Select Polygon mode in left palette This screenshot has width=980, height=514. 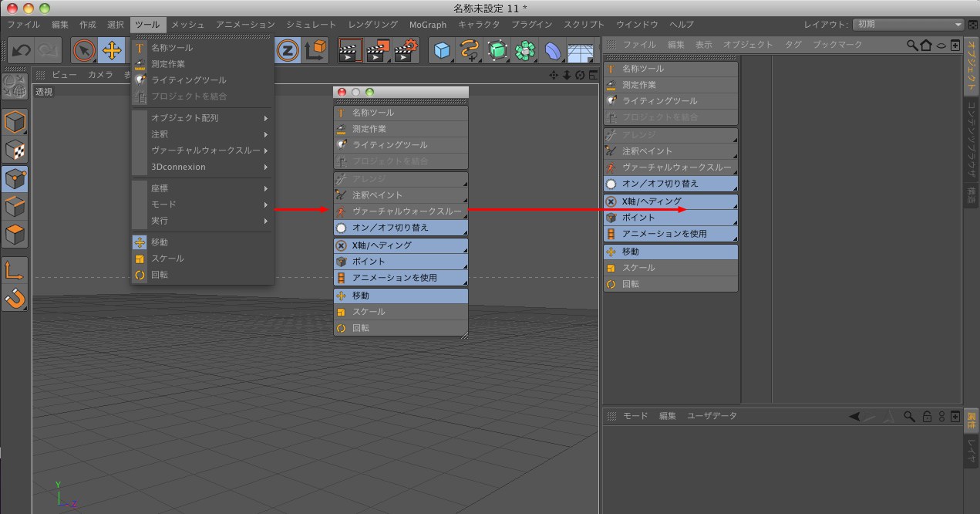point(15,234)
